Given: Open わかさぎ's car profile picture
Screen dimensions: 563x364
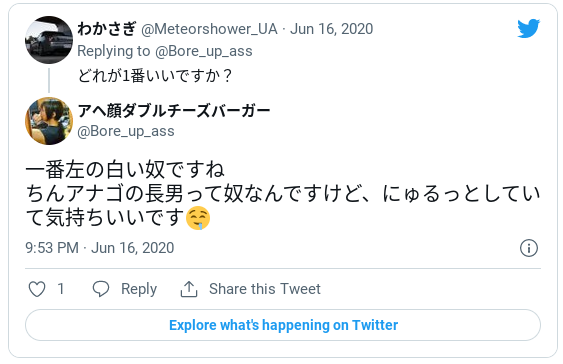Looking at the screenshot, I should 49,40.
